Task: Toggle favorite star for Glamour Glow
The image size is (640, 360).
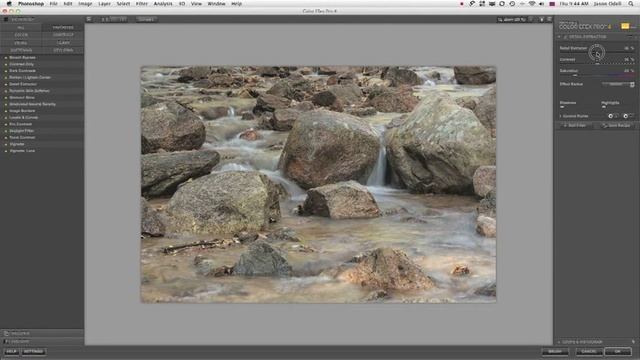Action: click(x=6, y=98)
